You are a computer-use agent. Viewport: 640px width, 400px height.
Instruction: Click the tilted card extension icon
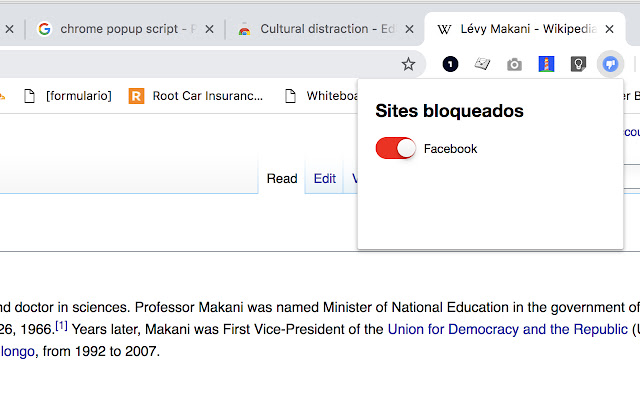(482, 65)
